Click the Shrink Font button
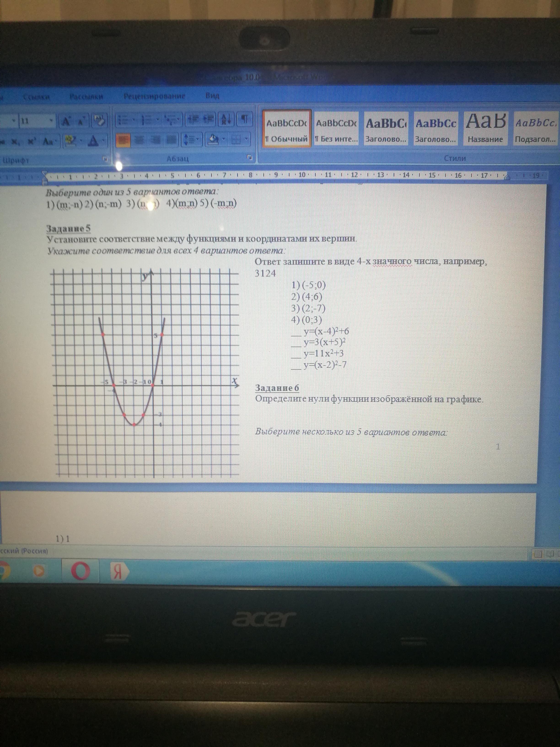This screenshot has height=747, width=560. [x=81, y=121]
